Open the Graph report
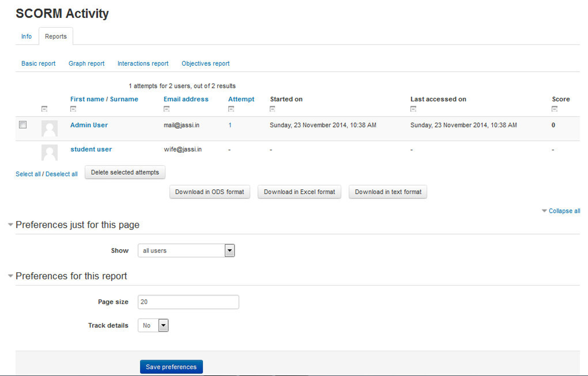588x376 pixels. 86,63
